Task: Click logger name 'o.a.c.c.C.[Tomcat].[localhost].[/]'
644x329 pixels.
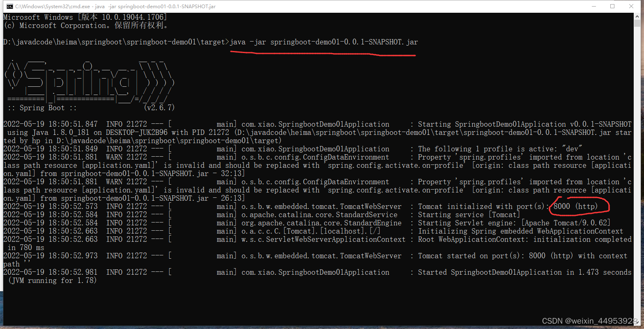Action: click(x=311, y=231)
